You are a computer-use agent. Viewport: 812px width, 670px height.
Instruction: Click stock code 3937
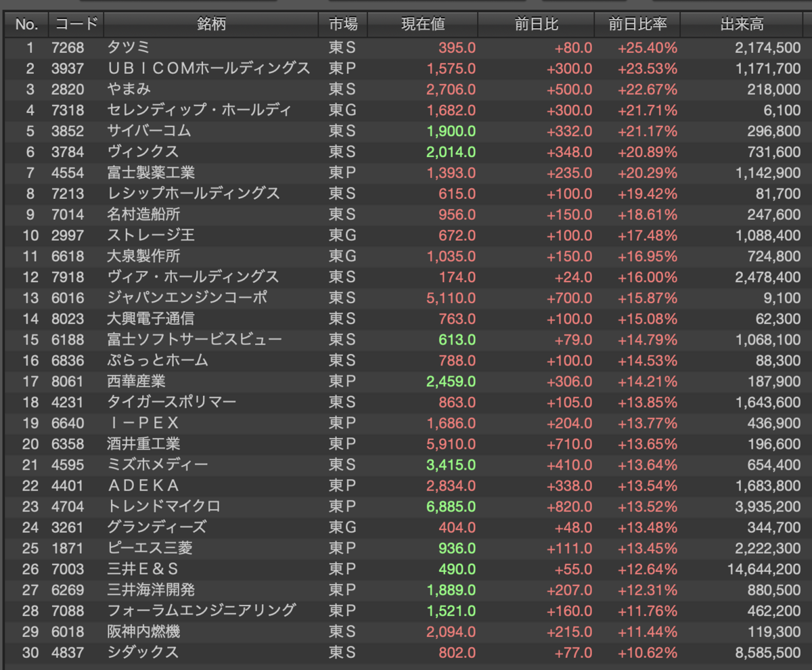[x=68, y=68]
